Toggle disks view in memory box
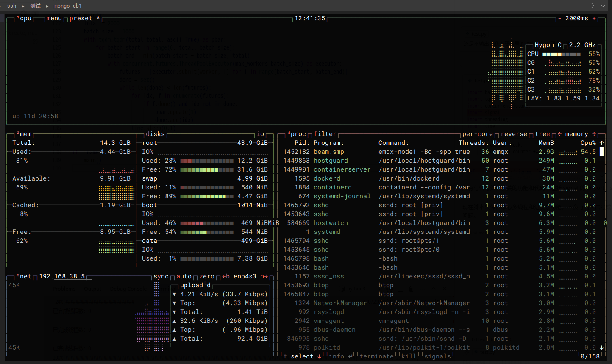The width and height of the screenshot is (612, 364). click(155, 134)
